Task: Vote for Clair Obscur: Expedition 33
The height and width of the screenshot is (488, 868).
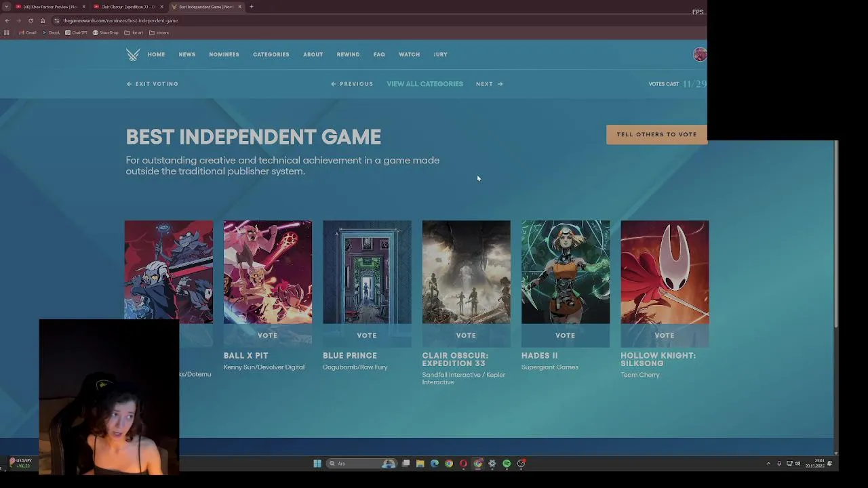Action: 466,335
